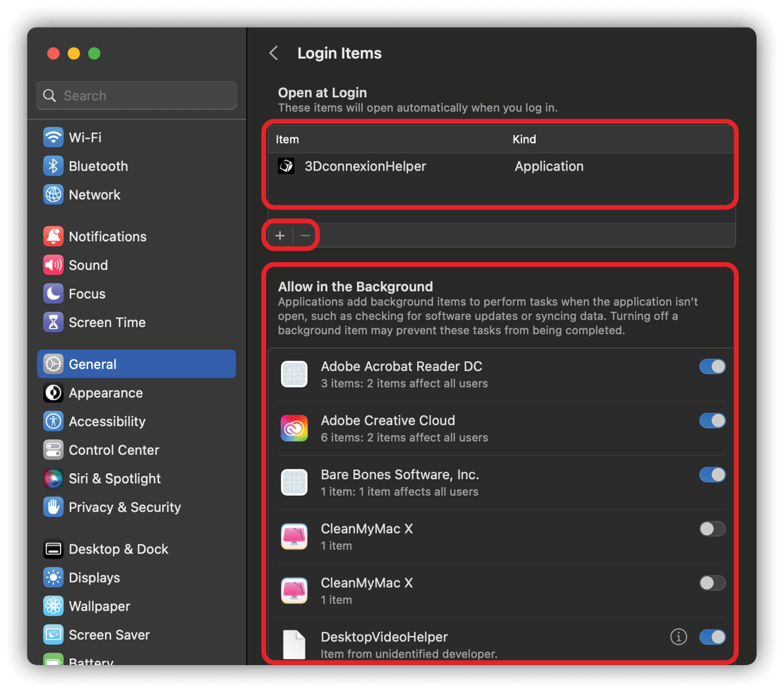Click the Adobe Acrobat Reader DC icon
This screenshot has height=692, width=784.
pyautogui.click(x=294, y=374)
